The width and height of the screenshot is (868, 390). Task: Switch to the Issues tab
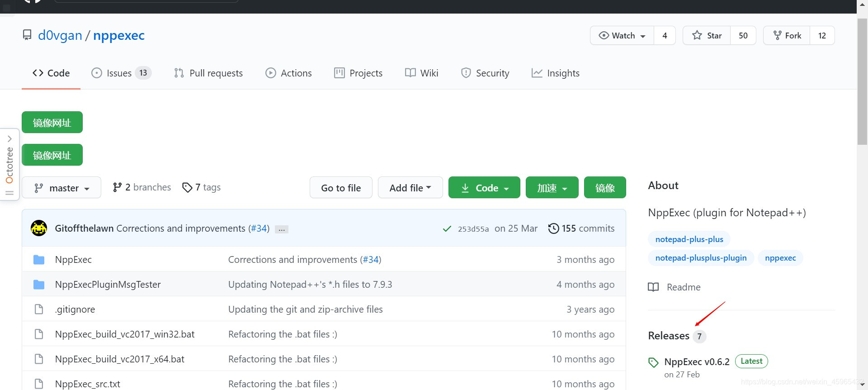[x=121, y=73]
